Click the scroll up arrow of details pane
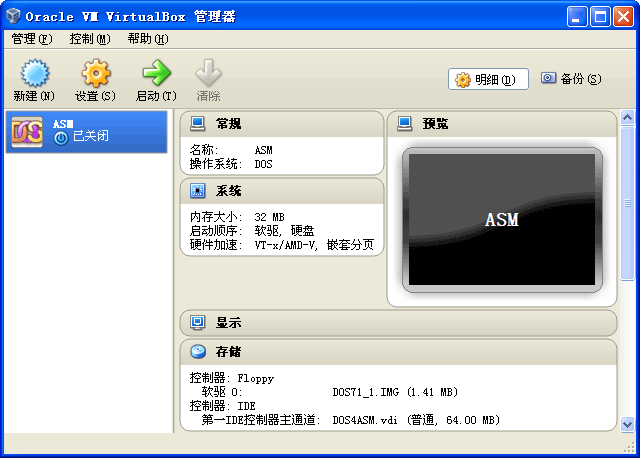Image resolution: width=640 pixels, height=458 pixels. pyautogui.click(x=627, y=118)
